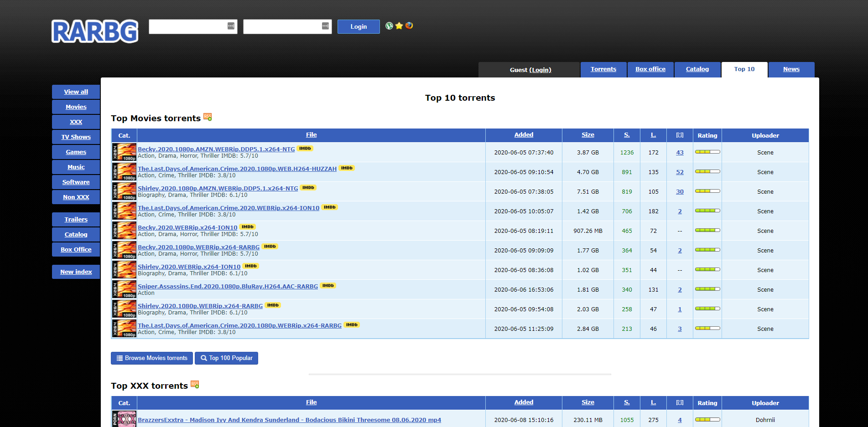Click the RARBG logo
The width and height of the screenshot is (868, 427).
click(95, 31)
